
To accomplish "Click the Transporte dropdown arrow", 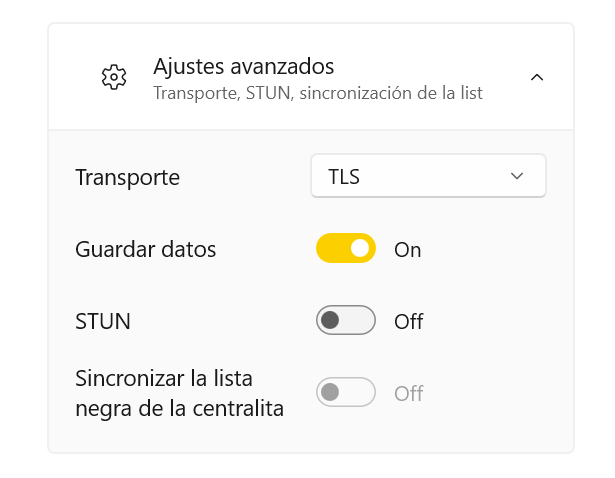I will (x=517, y=176).
